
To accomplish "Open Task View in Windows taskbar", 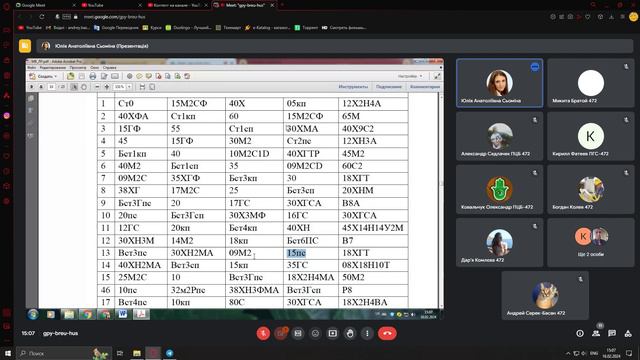I will point(120,353).
